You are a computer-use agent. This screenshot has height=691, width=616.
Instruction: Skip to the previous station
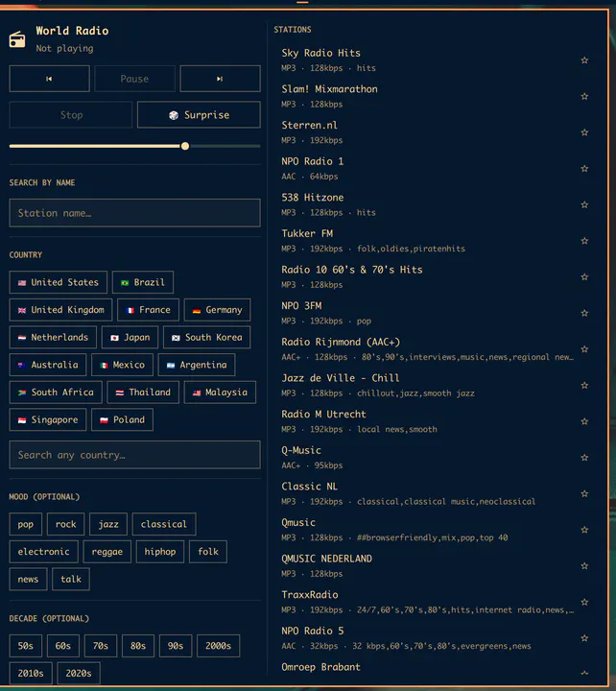tap(49, 79)
